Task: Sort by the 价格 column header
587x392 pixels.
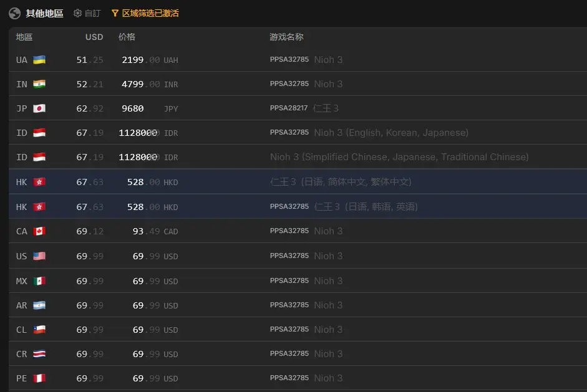Action: point(127,37)
